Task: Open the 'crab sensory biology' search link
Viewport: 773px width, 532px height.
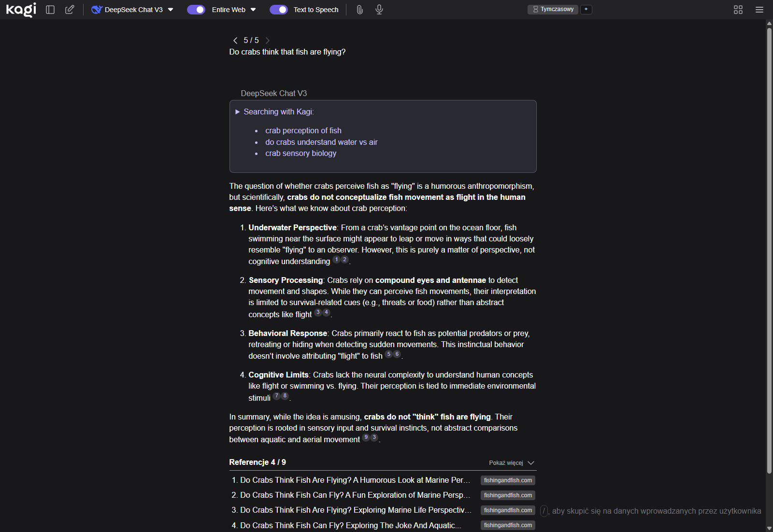Action: click(301, 154)
